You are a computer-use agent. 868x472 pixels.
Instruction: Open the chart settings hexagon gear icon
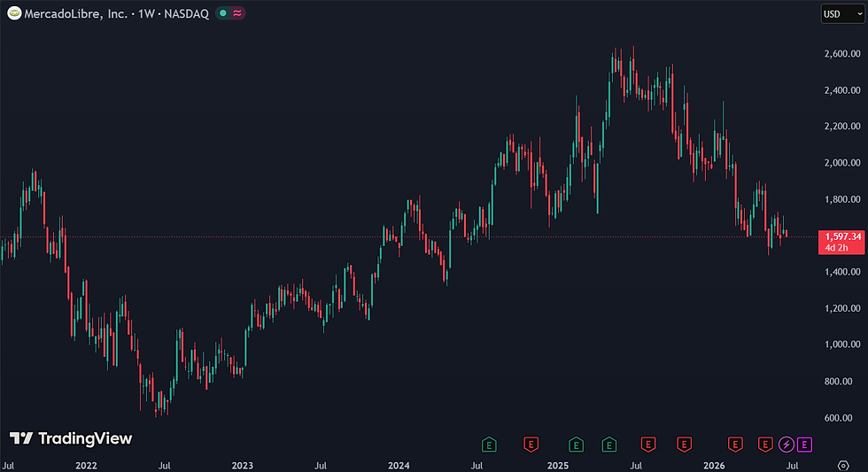click(x=843, y=466)
